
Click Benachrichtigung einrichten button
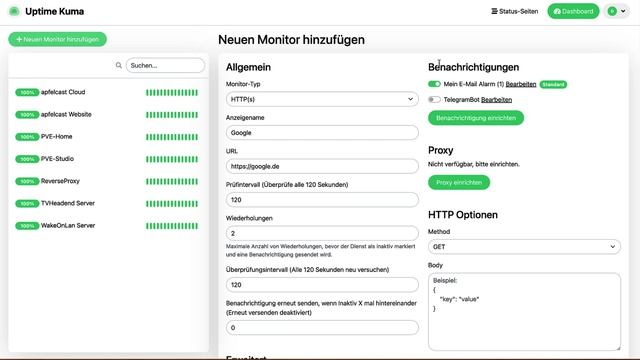click(476, 118)
